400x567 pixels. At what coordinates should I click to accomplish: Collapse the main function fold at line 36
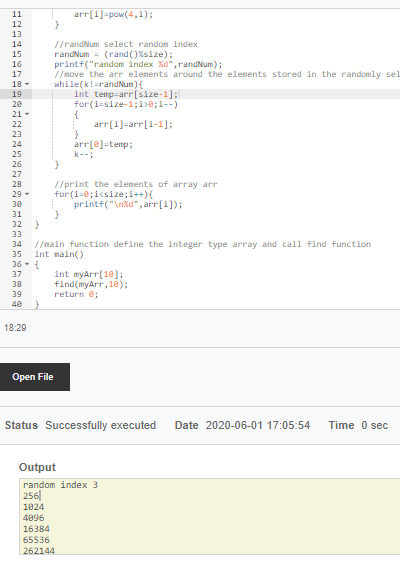click(x=27, y=264)
